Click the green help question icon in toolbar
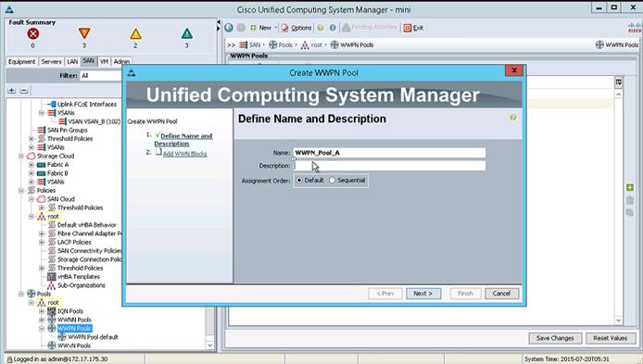Screen dimensions: 643x364 point(321,28)
